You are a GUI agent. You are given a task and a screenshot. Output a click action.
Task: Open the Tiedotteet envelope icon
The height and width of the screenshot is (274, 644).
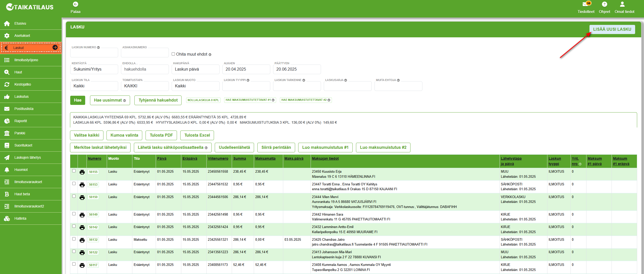click(x=585, y=4)
